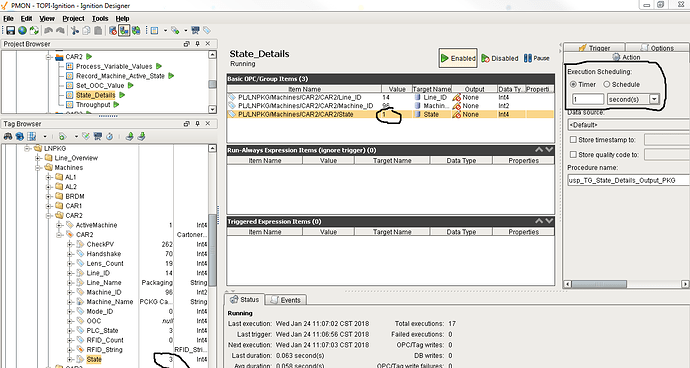Click the green Update Project arrows icon
690x368 pixels.
pyautogui.click(x=34, y=30)
